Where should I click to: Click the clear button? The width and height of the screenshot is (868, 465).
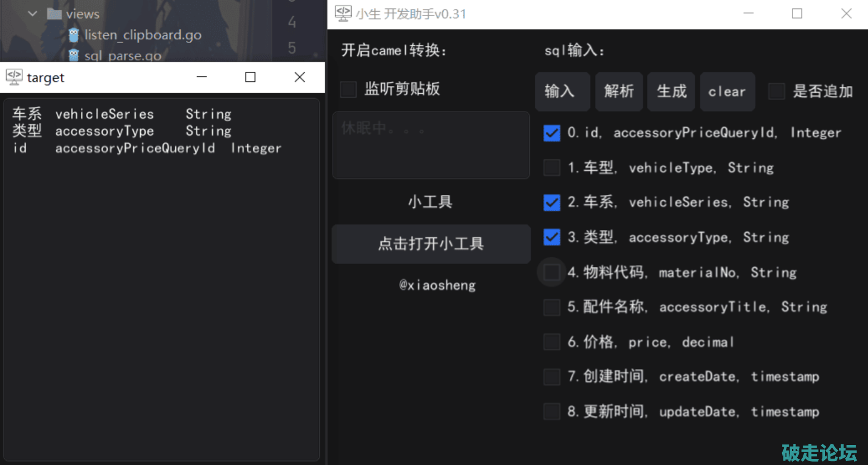click(727, 92)
